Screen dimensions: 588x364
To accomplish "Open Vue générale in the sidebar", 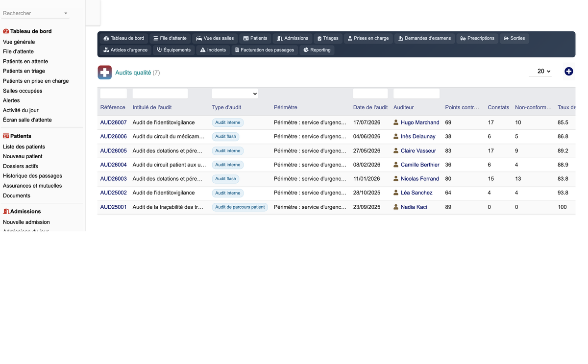I will point(19,42).
